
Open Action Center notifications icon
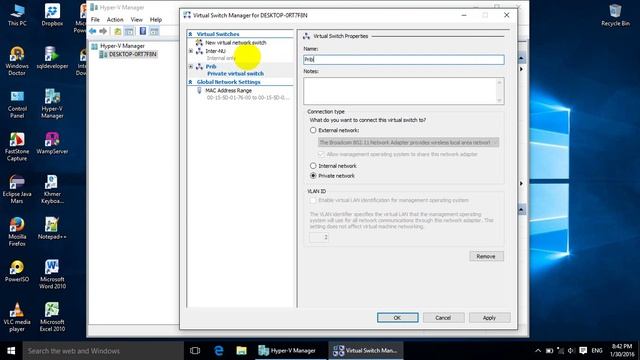pos(583,351)
